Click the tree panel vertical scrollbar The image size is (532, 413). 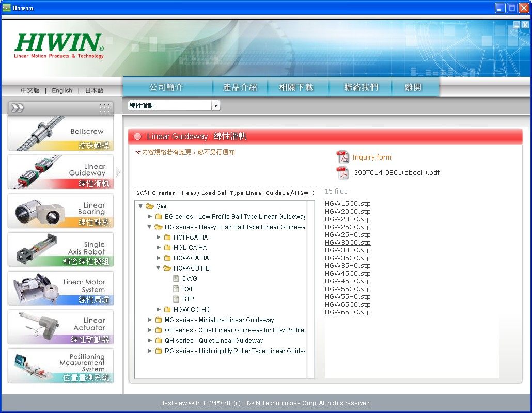pyautogui.click(x=310, y=289)
